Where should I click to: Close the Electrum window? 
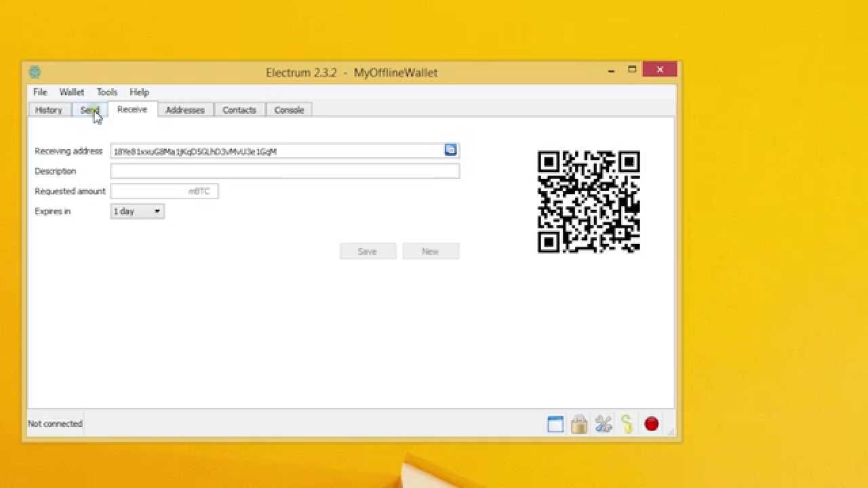pos(660,69)
